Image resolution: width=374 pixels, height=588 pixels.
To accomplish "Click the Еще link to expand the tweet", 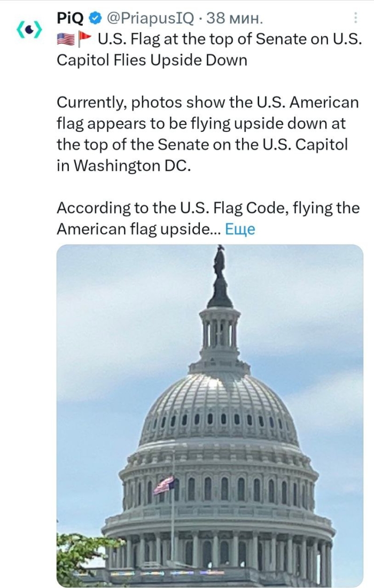I will point(241,229).
